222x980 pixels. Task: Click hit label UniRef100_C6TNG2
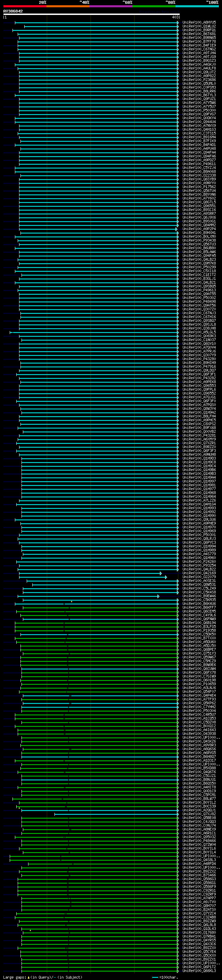[199, 49]
